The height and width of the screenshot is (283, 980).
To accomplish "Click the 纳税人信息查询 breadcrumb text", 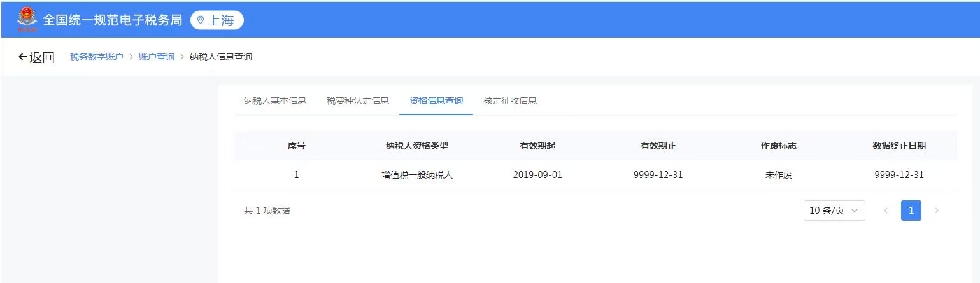I will click(220, 57).
